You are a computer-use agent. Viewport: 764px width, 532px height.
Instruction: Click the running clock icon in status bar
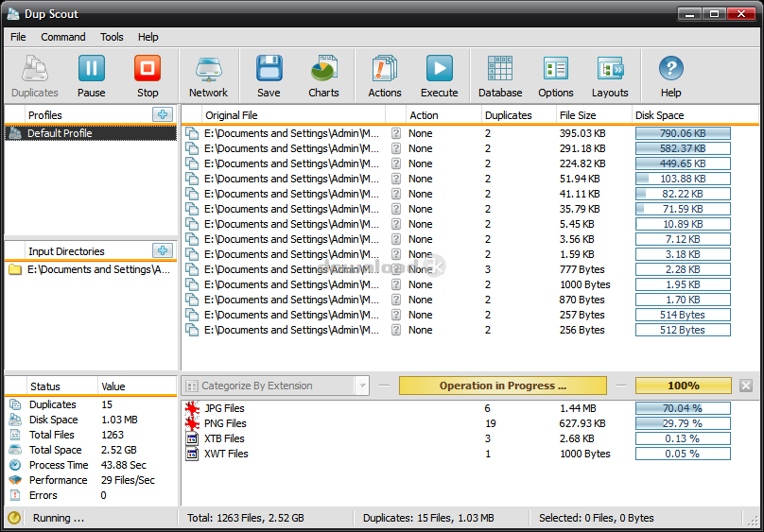tap(14, 518)
